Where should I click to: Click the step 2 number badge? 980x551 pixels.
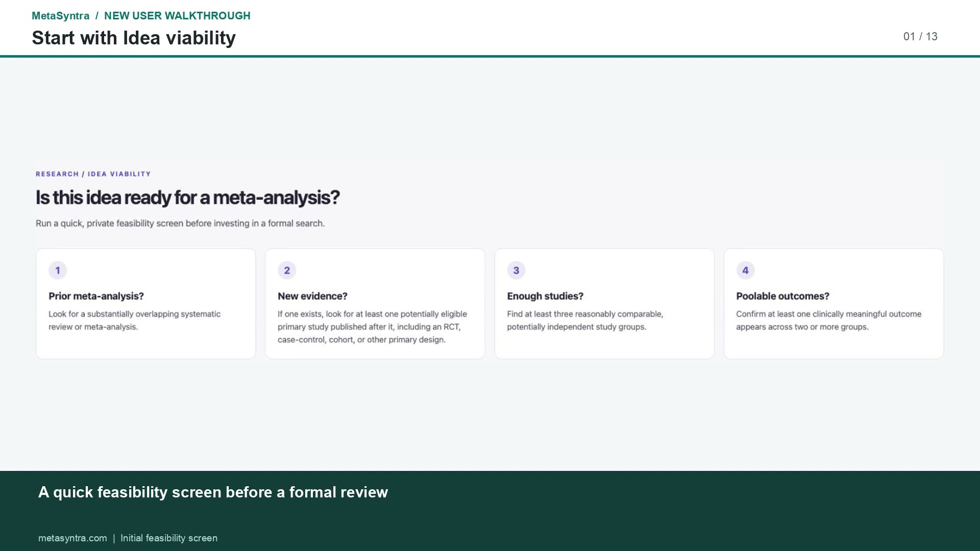point(287,270)
